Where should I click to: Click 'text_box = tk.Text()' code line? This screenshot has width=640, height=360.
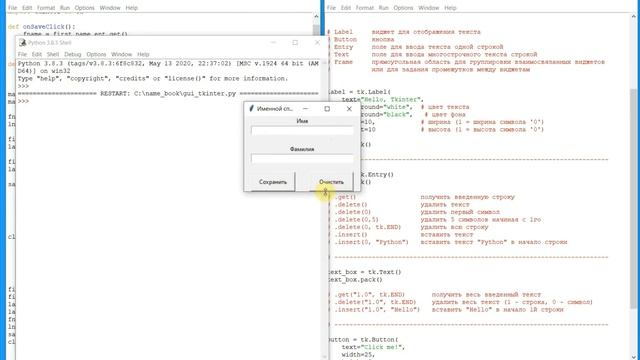coord(365,272)
